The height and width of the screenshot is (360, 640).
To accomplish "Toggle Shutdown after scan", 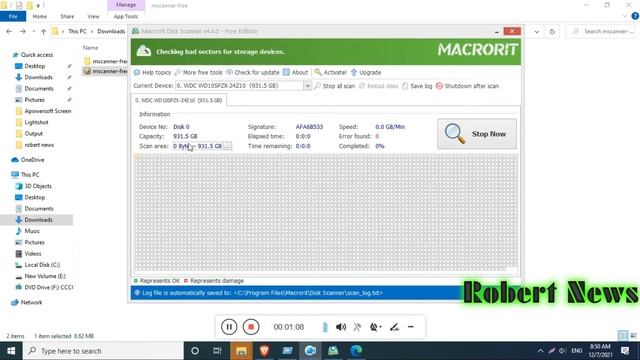I will coord(467,86).
